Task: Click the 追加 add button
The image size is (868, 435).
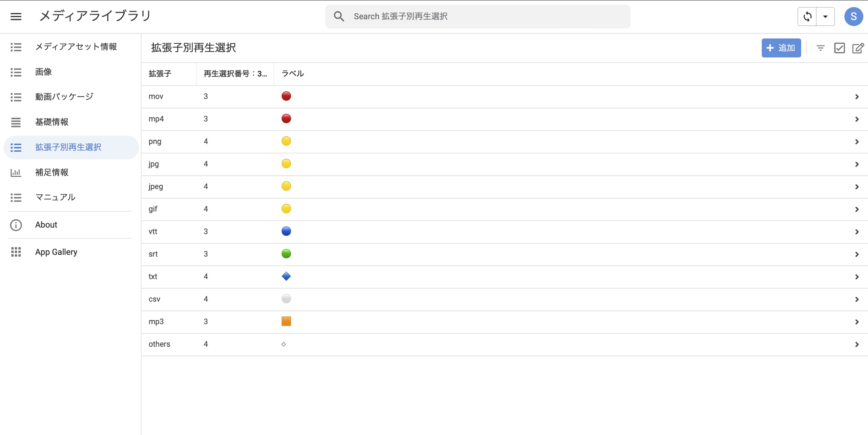Action: [781, 48]
